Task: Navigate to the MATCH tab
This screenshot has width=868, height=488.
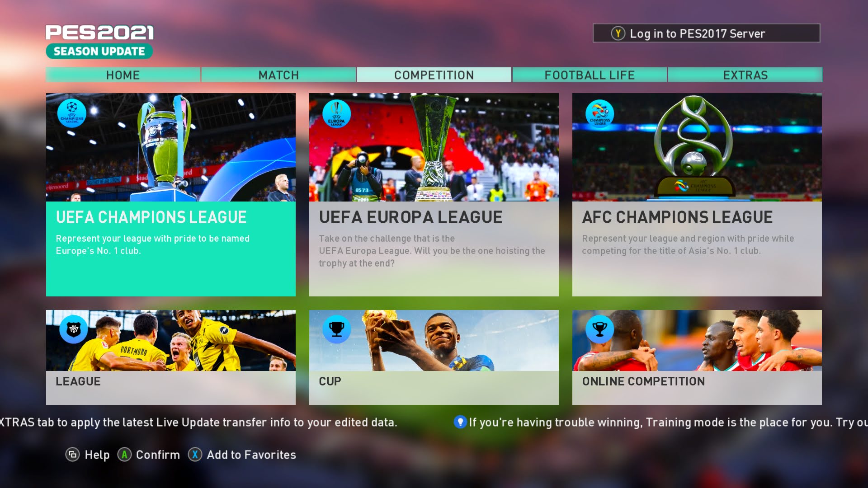Action: [x=278, y=75]
